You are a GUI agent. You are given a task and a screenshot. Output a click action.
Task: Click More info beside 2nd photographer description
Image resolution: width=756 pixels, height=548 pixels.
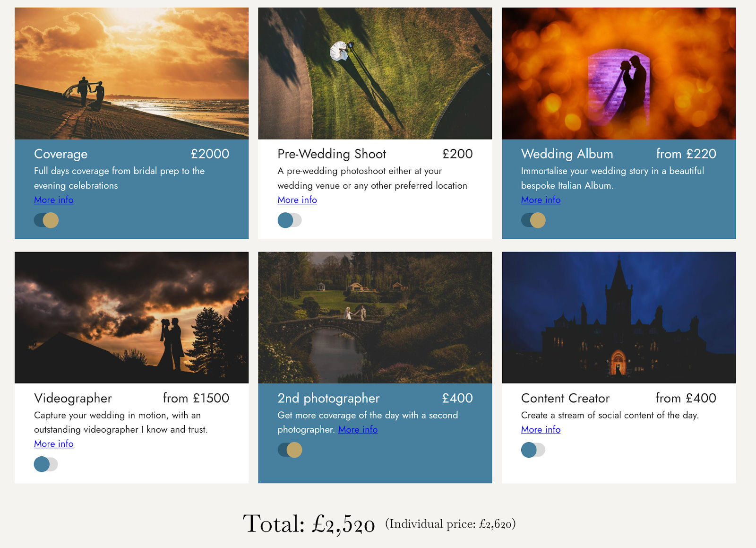pyautogui.click(x=358, y=430)
